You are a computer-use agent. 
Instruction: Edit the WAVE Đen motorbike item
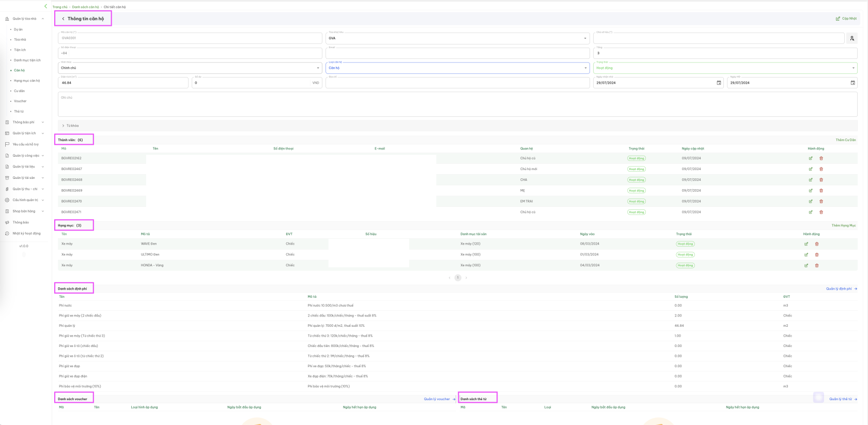click(x=806, y=244)
